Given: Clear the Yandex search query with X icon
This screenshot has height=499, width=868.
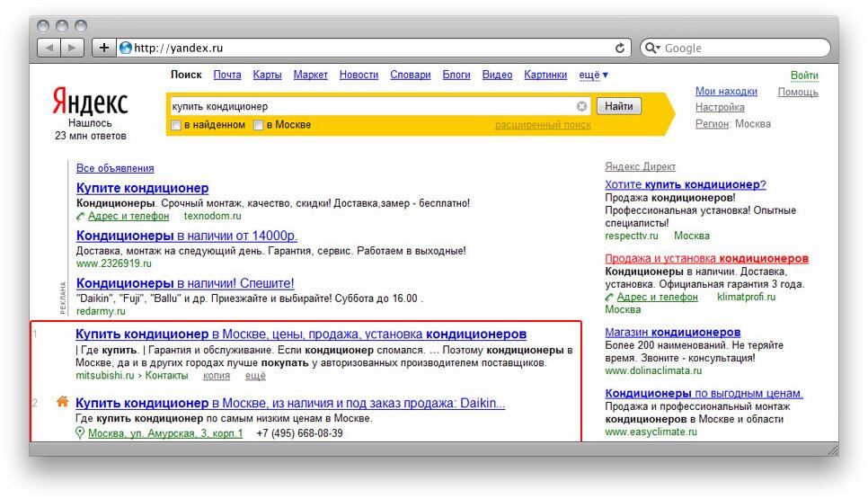Looking at the screenshot, I should pos(581,106).
